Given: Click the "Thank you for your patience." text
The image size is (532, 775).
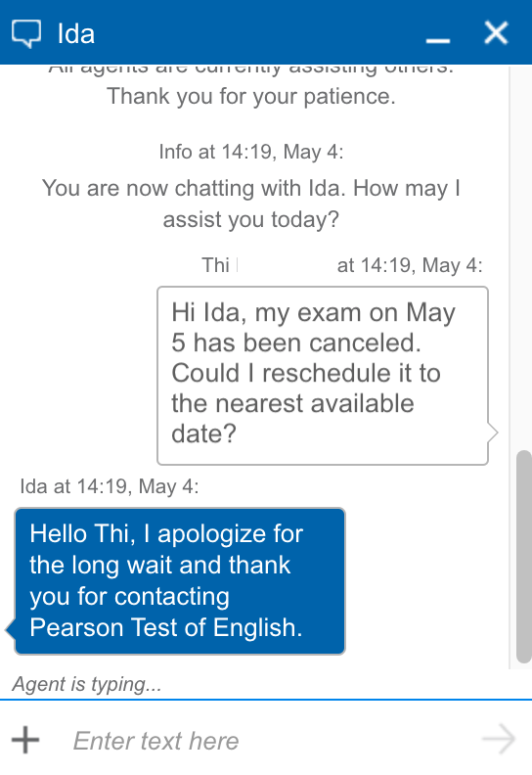Looking at the screenshot, I should 251,96.
